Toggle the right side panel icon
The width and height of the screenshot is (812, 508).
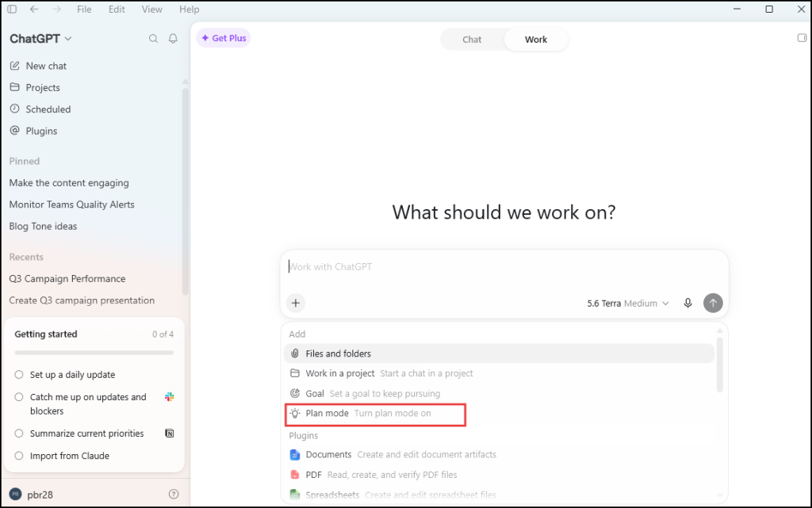802,38
